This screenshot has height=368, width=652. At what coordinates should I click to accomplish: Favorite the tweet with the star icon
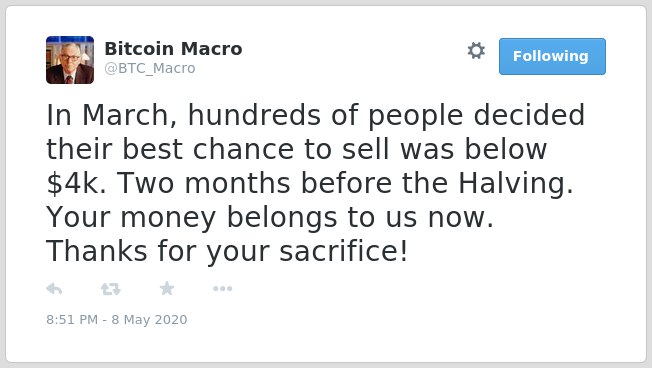167,288
